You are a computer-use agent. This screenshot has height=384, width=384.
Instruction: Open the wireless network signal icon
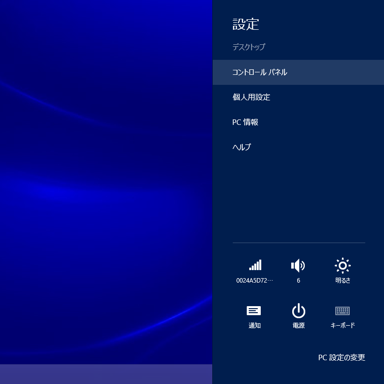255,265
